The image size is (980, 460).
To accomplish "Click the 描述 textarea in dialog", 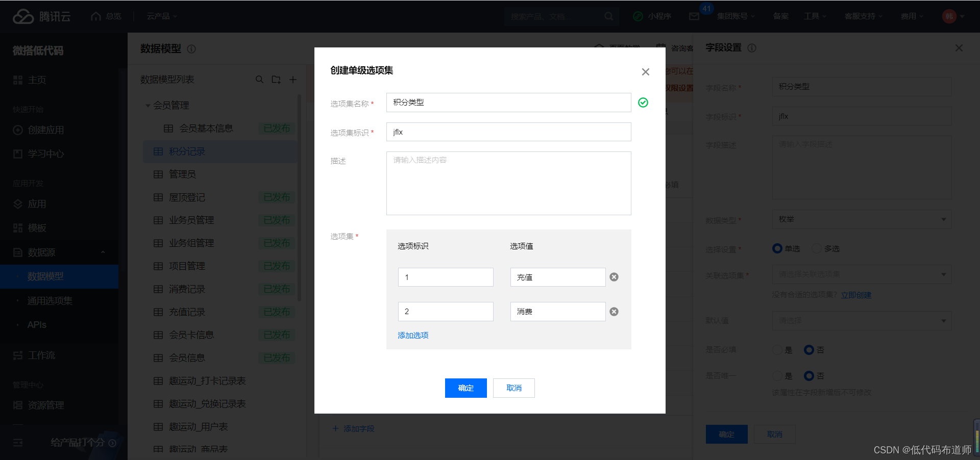I will tap(509, 184).
